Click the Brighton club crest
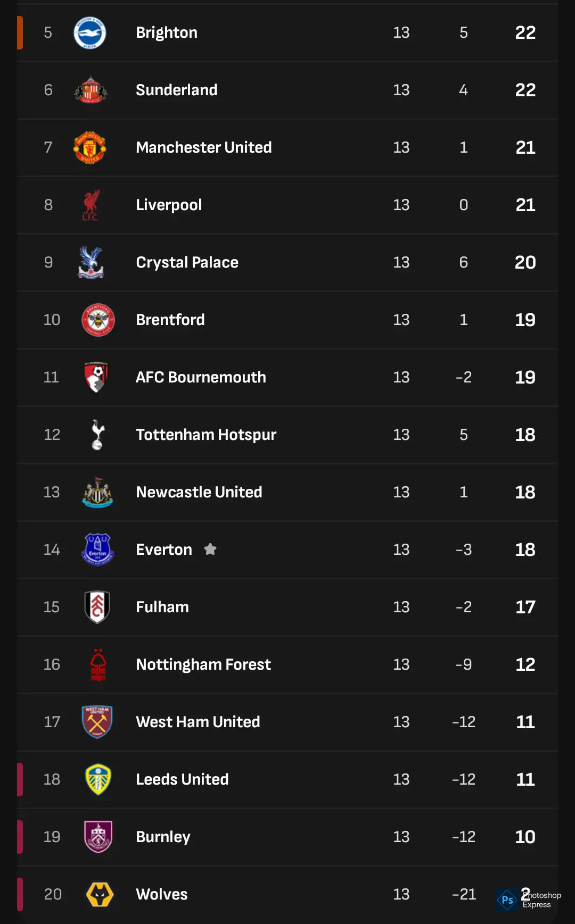Viewport: 575px width, 924px height. pyautogui.click(x=89, y=32)
